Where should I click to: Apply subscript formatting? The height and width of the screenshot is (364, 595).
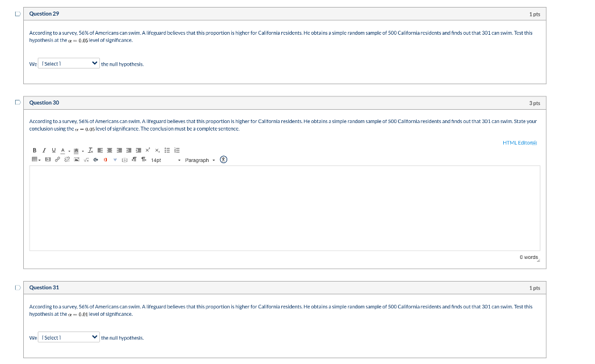pos(157,150)
